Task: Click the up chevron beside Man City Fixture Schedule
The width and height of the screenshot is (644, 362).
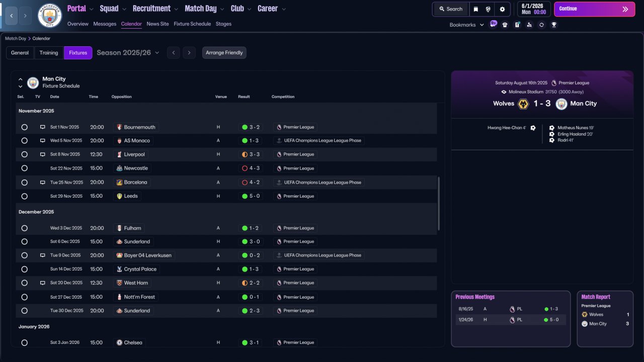Action: (21, 79)
